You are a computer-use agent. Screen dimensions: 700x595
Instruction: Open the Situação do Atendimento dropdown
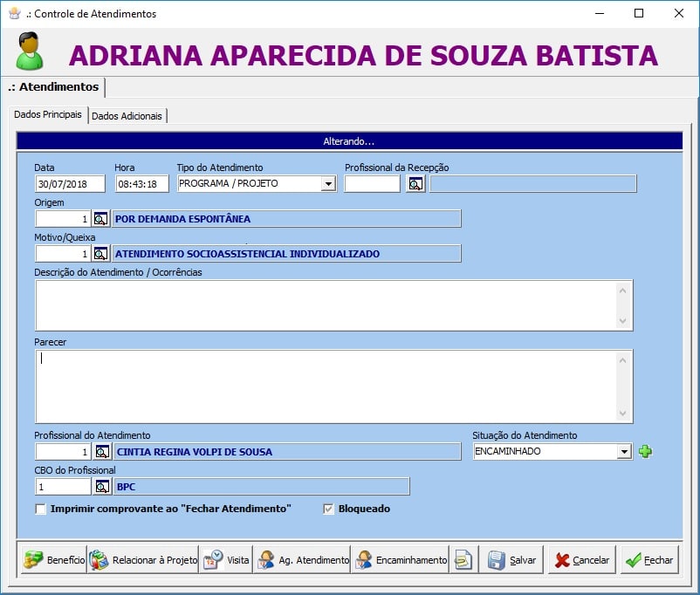click(624, 452)
